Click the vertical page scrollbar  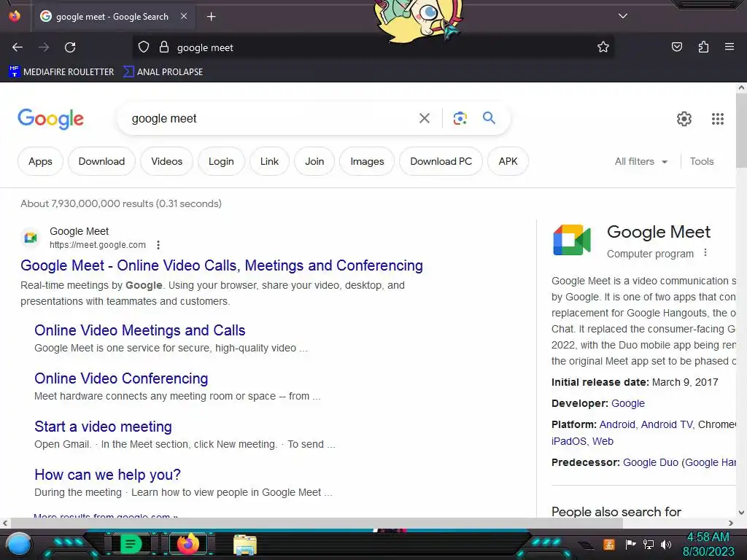click(741, 130)
